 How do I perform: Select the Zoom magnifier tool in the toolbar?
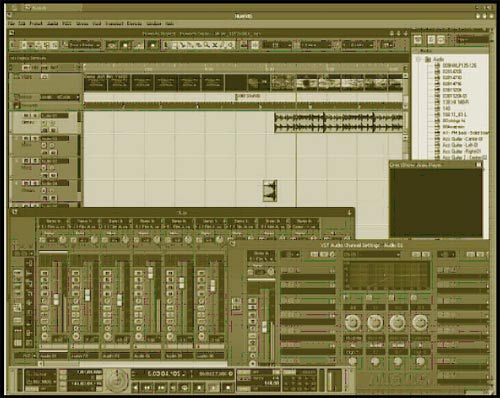(x=207, y=45)
